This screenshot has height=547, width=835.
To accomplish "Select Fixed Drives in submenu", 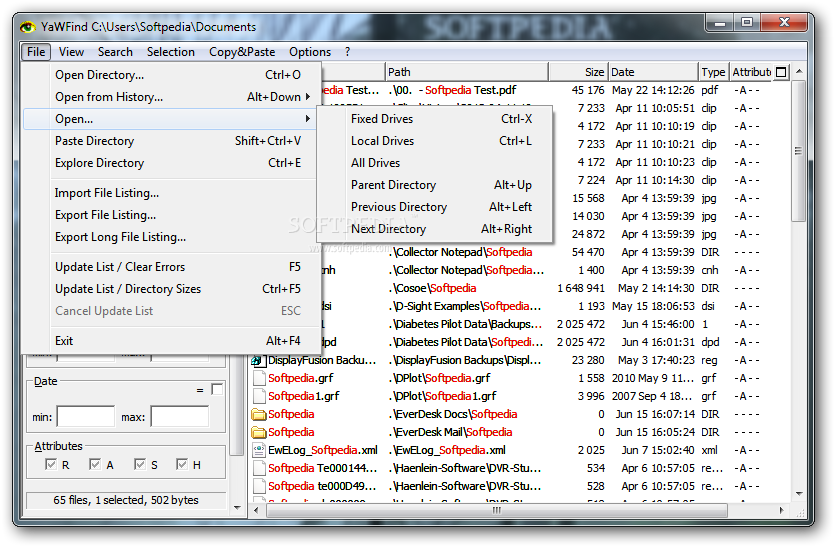I will click(435, 119).
